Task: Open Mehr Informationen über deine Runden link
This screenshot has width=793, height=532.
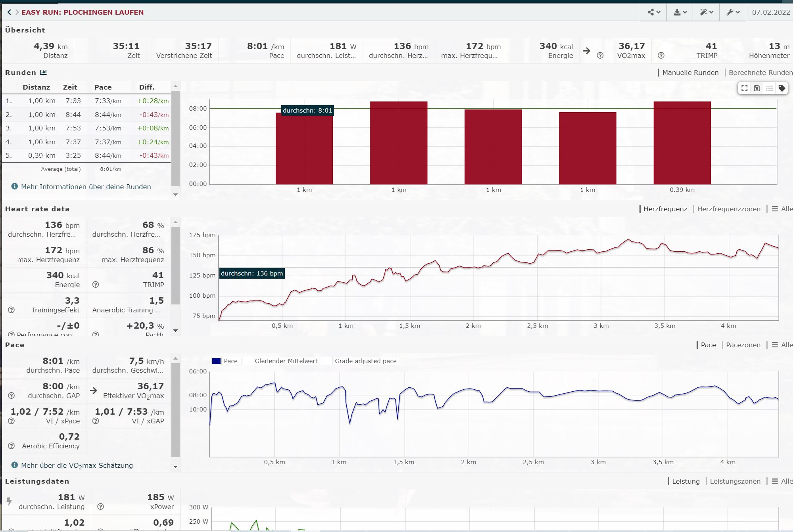Action: point(86,187)
